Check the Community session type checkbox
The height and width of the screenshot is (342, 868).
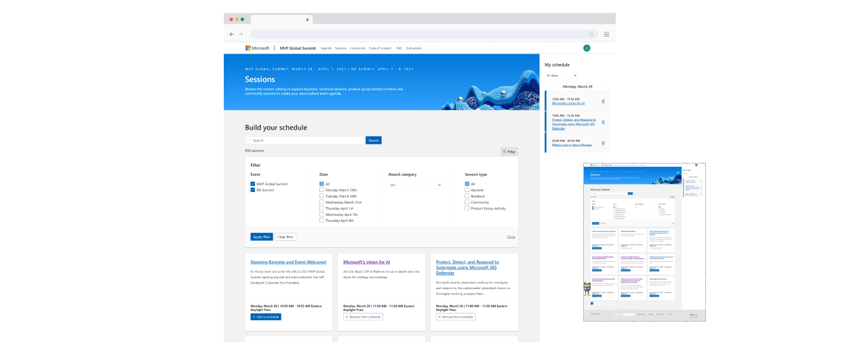[467, 202]
